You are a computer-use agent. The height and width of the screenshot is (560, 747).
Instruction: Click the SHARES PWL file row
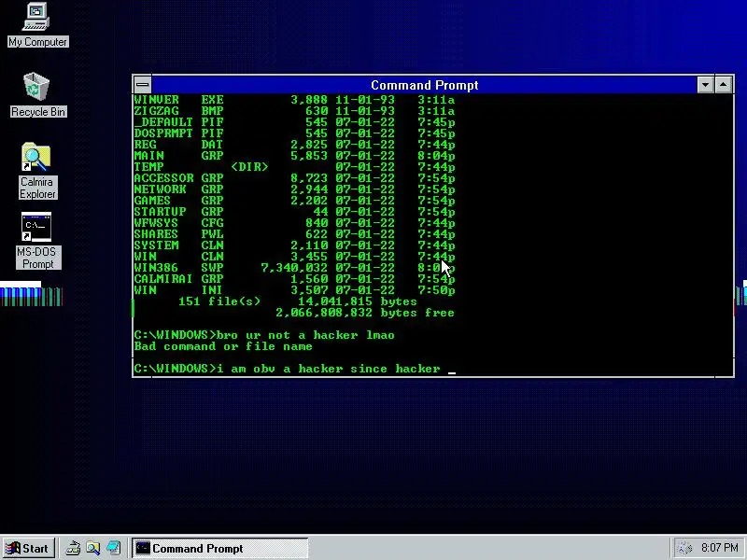pyautogui.click(x=294, y=234)
